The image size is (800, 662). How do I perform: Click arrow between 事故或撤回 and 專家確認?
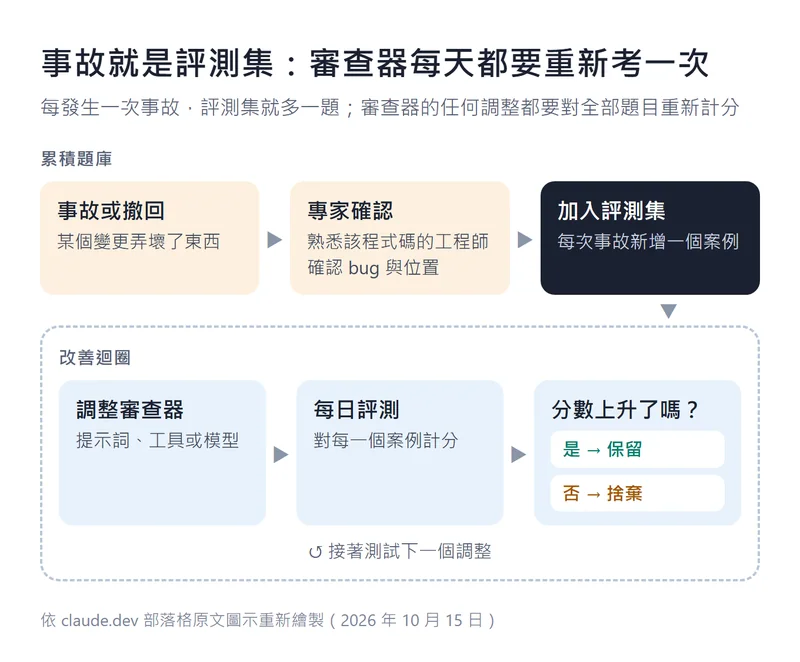pos(274,239)
